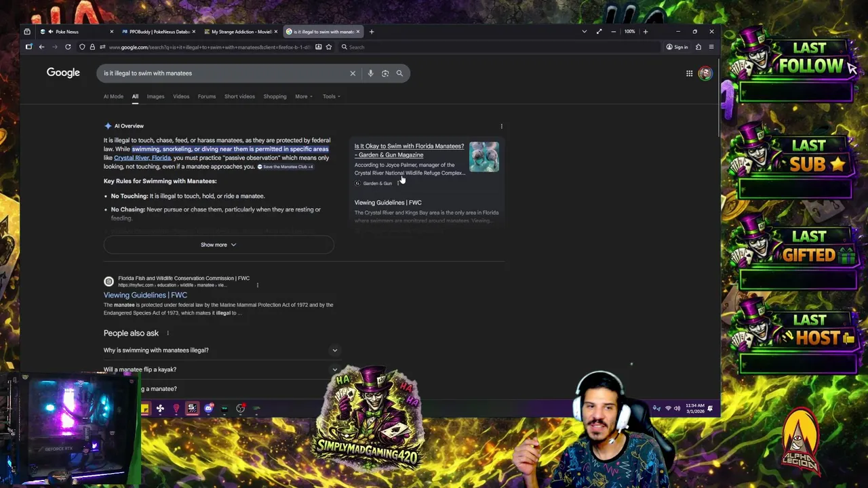Reload the current Google page
Viewport: 868px width, 488px height.
68,47
